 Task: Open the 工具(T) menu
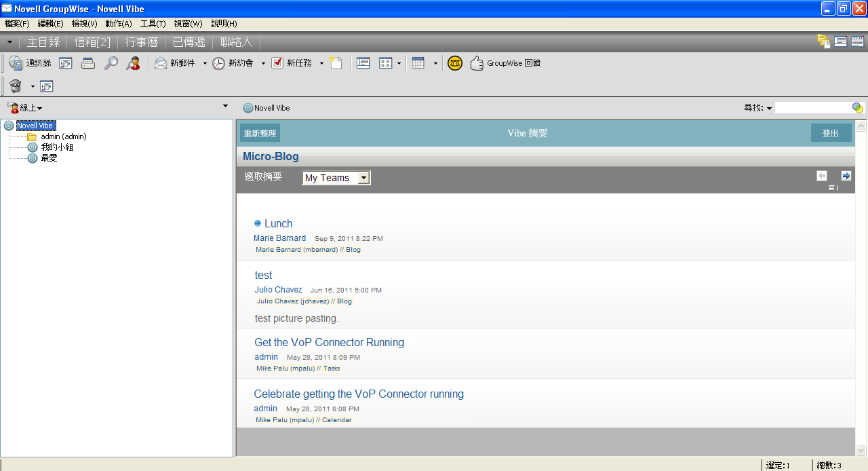click(x=153, y=24)
